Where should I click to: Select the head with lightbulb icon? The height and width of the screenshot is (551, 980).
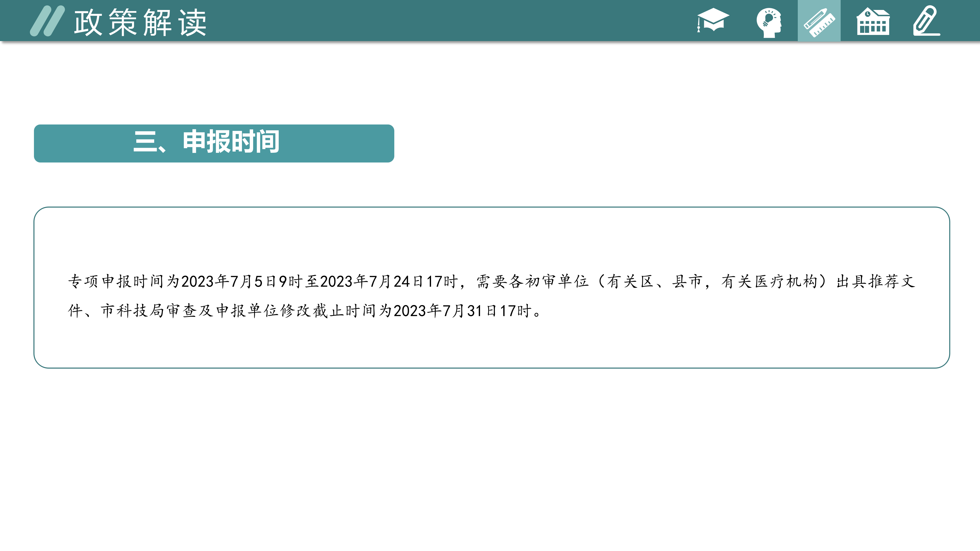(x=769, y=22)
